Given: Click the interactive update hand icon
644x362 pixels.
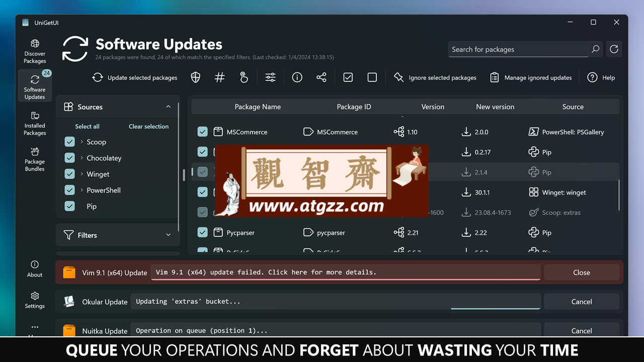Looking at the screenshot, I should (x=244, y=77).
